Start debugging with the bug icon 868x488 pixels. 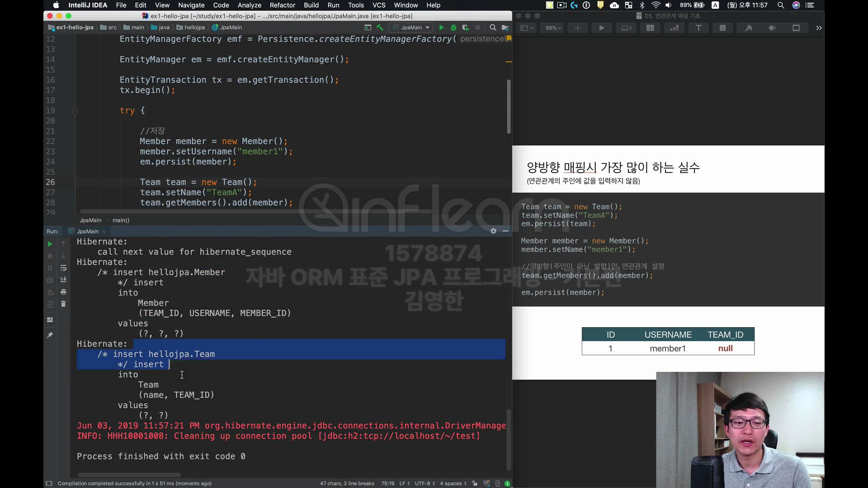coord(453,28)
